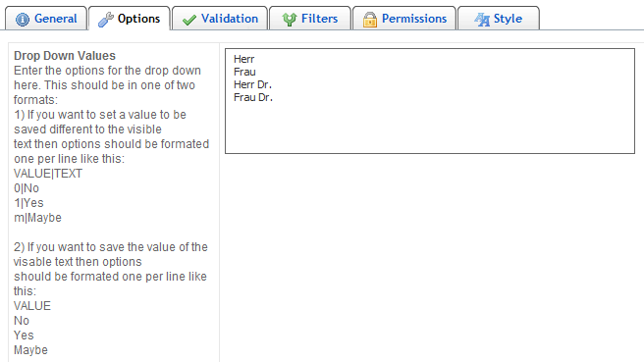Click the Style tab font icon

[482, 20]
